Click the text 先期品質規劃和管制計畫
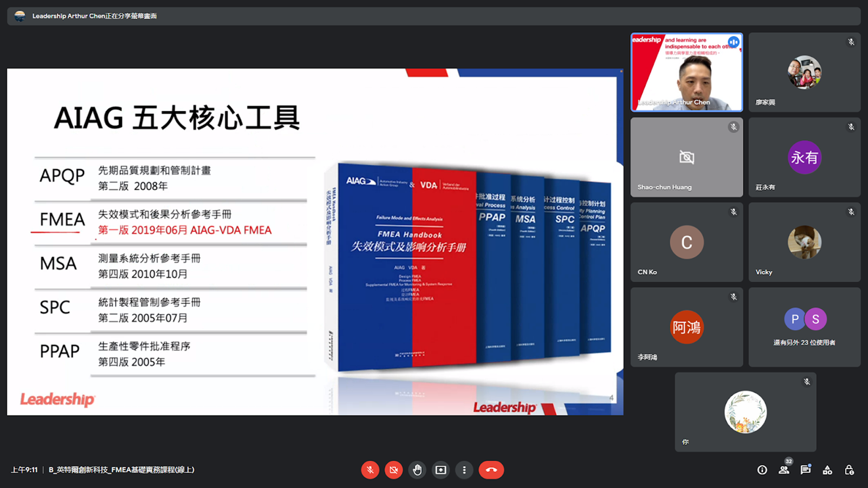The height and width of the screenshot is (488, 868). tap(154, 170)
